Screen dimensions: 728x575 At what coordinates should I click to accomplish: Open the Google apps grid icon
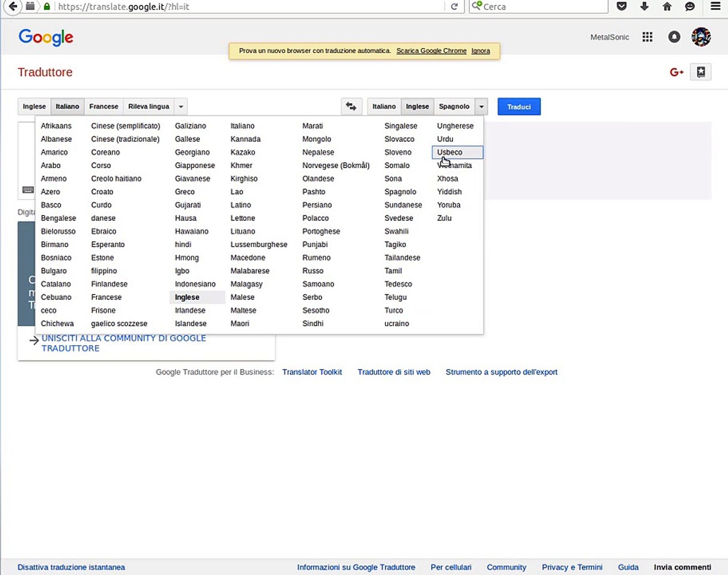coord(647,37)
